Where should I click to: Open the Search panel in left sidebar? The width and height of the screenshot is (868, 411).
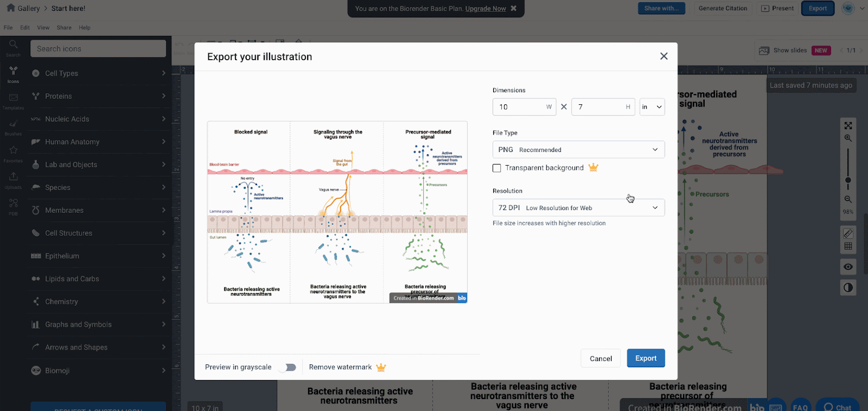[13, 47]
